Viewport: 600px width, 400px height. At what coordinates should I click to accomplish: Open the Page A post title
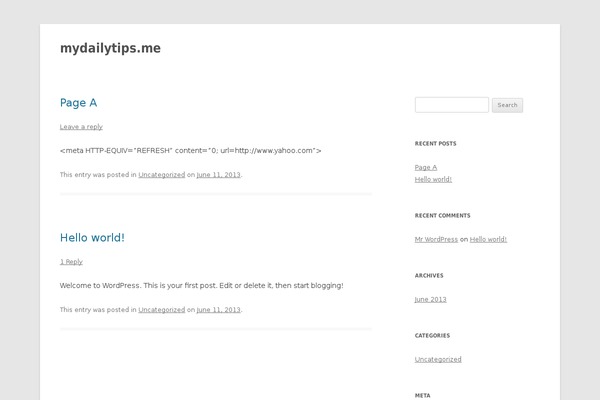tap(78, 103)
